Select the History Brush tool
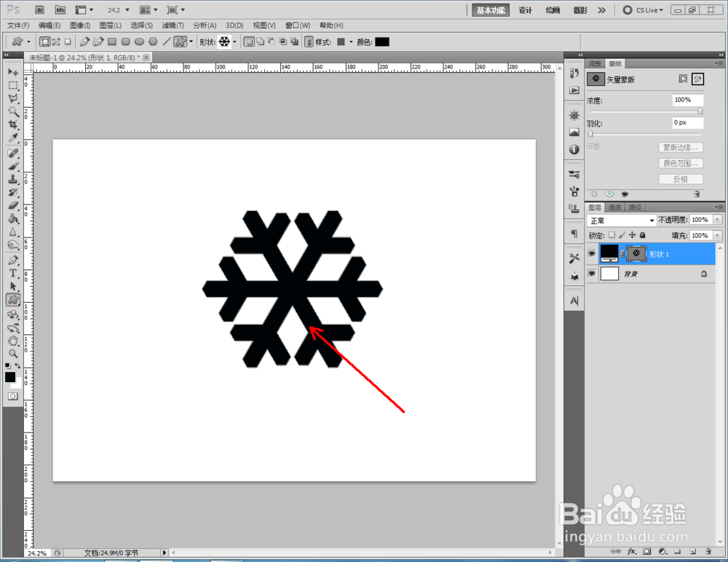Viewport: 728px width, 562px height. [x=13, y=192]
